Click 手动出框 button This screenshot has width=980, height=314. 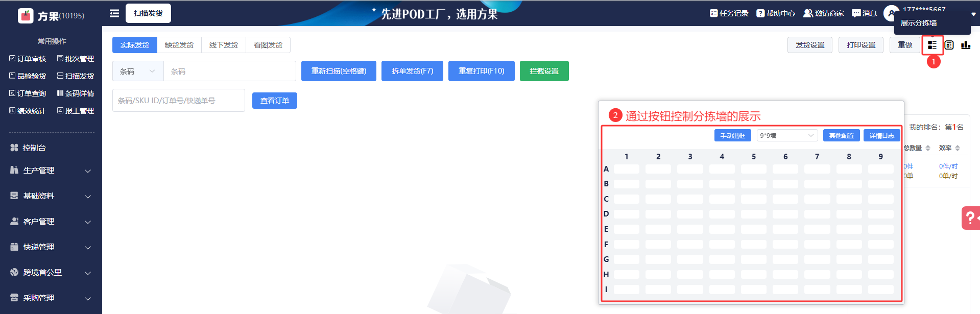tap(732, 135)
